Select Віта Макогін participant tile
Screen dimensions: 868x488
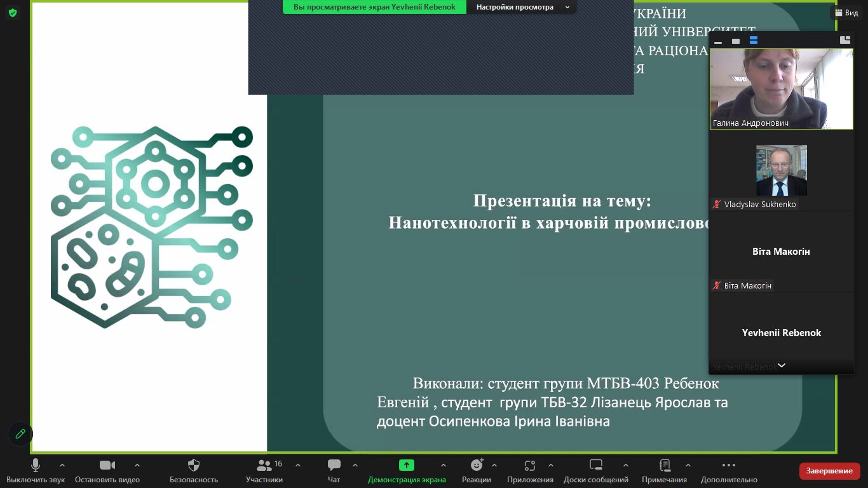tap(781, 252)
